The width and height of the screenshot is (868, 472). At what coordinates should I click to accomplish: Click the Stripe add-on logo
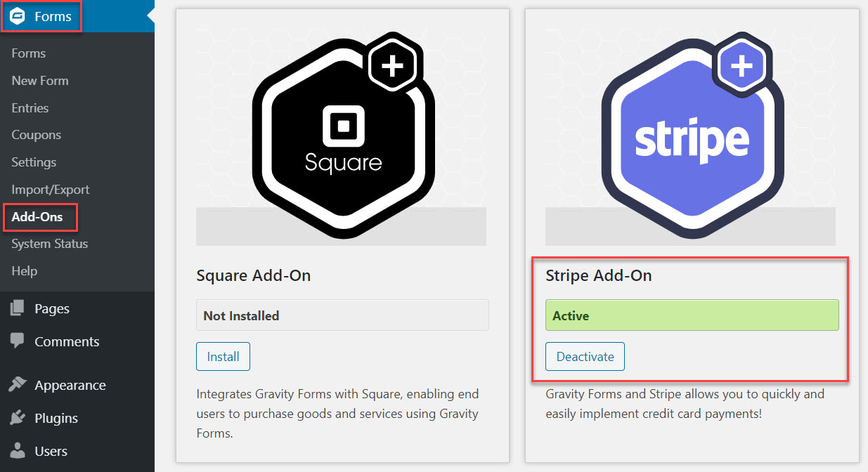[x=692, y=133]
